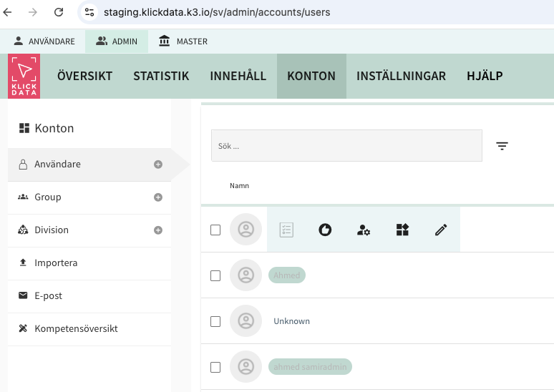Click the pencil edit icon
The width and height of the screenshot is (554, 392).
coord(441,230)
